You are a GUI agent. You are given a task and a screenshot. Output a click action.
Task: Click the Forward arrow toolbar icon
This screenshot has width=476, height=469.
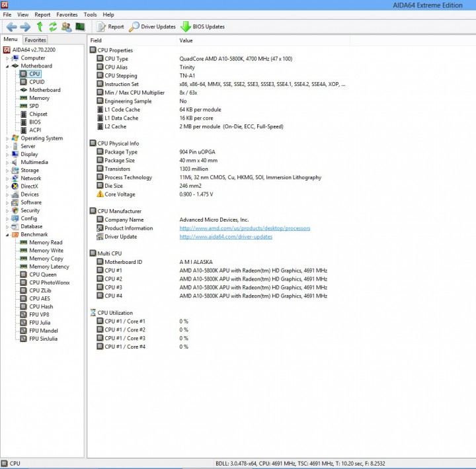[25, 27]
